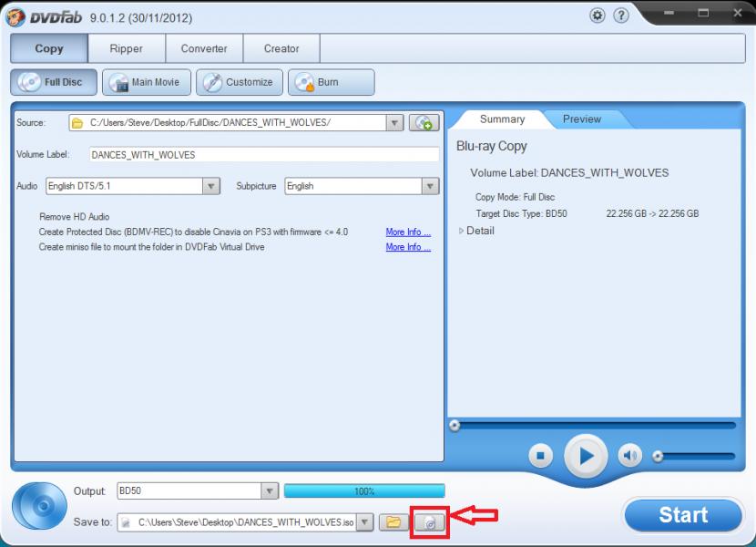
Task: Click the Play button in preview
Action: pos(586,456)
